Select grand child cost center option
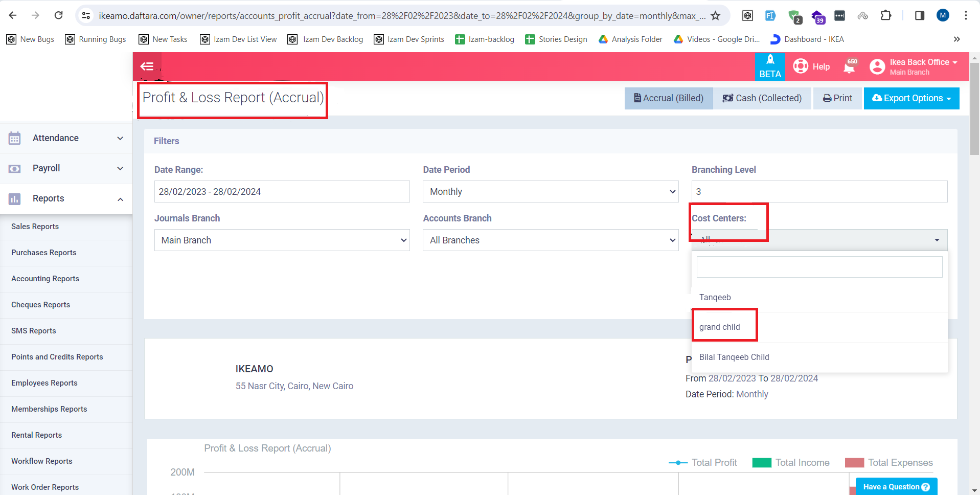The width and height of the screenshot is (980, 495). tap(720, 327)
